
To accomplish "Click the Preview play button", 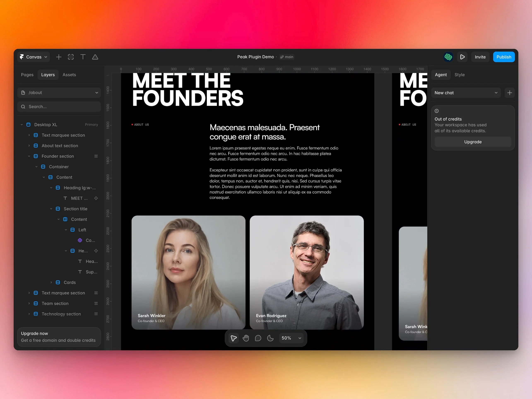I will 462,57.
